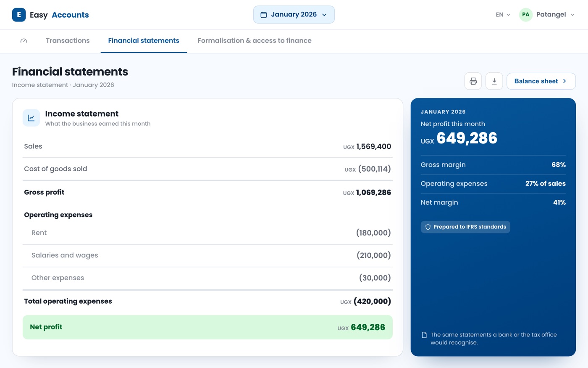Click the Easy Accounts E logo icon

pos(19,15)
